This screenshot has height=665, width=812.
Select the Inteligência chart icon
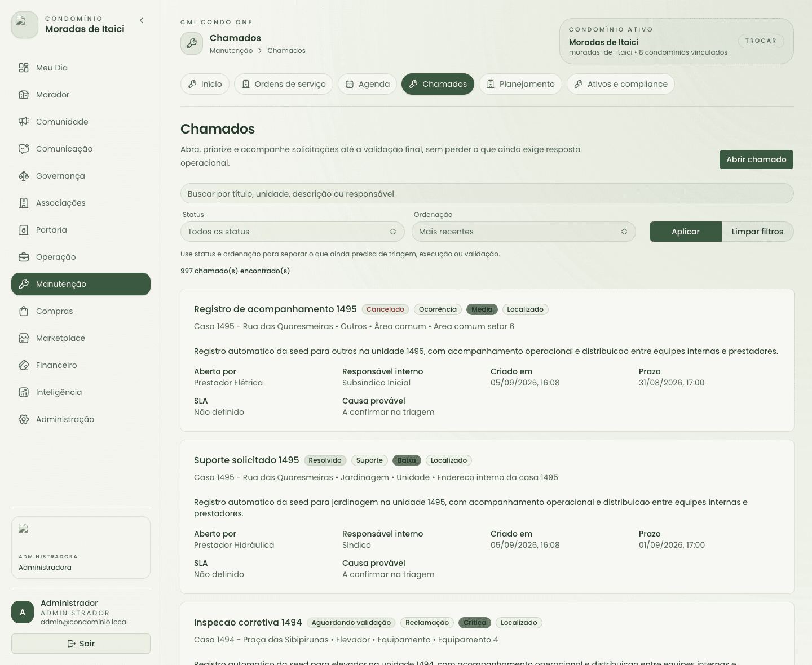tap(24, 392)
